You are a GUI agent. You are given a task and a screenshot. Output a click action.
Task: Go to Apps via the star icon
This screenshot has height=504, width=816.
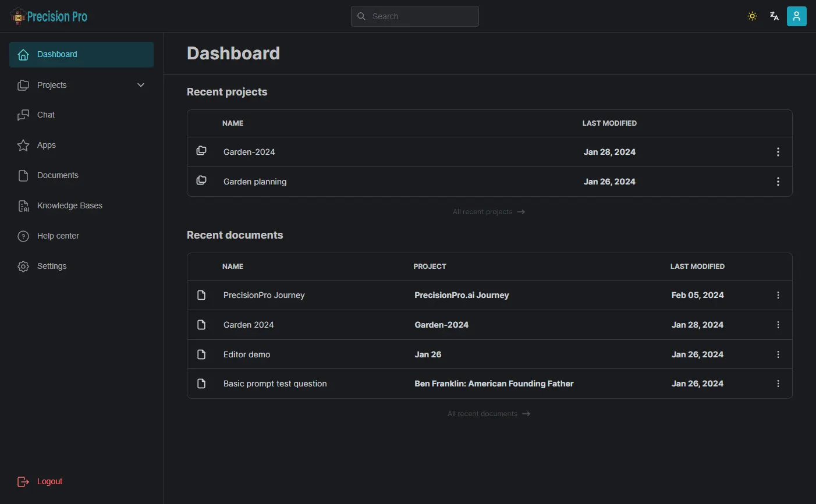[x=23, y=145]
